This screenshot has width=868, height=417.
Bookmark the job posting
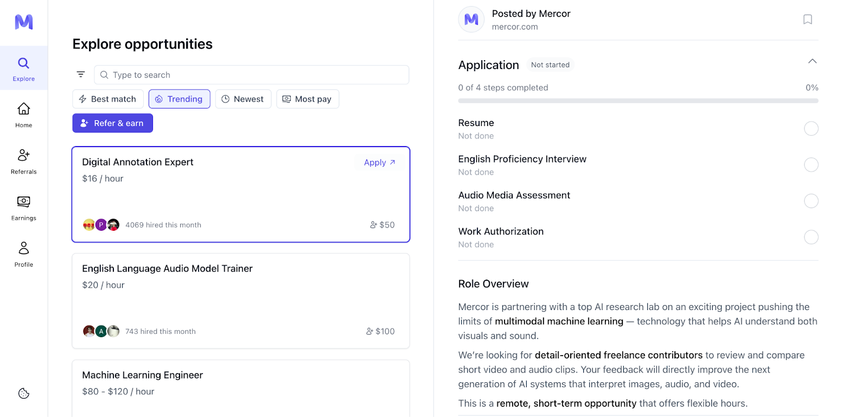point(807,20)
